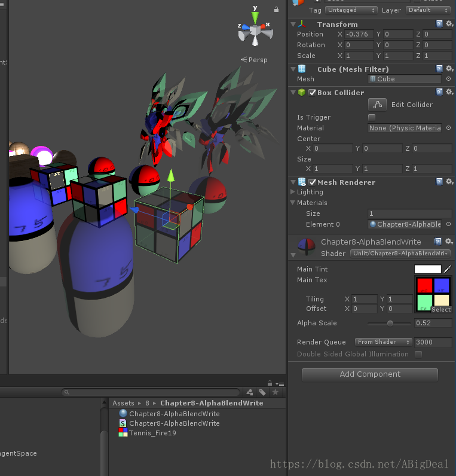Click the Main Tint eyedropper icon

[x=448, y=269]
